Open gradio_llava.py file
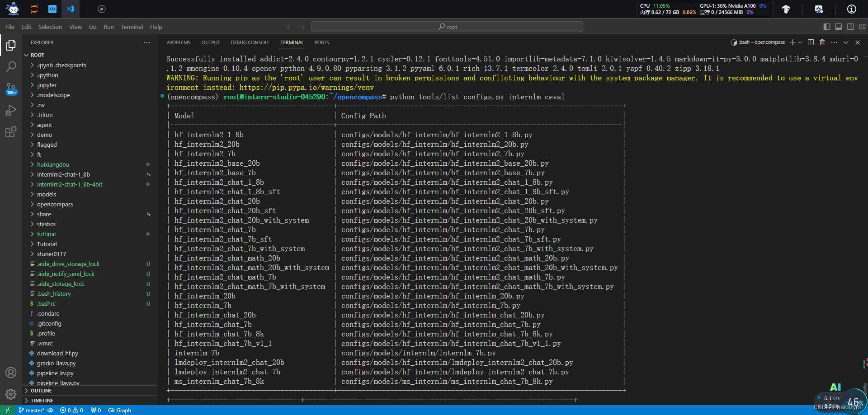Image resolution: width=868 pixels, height=415 pixels. [90, 363]
